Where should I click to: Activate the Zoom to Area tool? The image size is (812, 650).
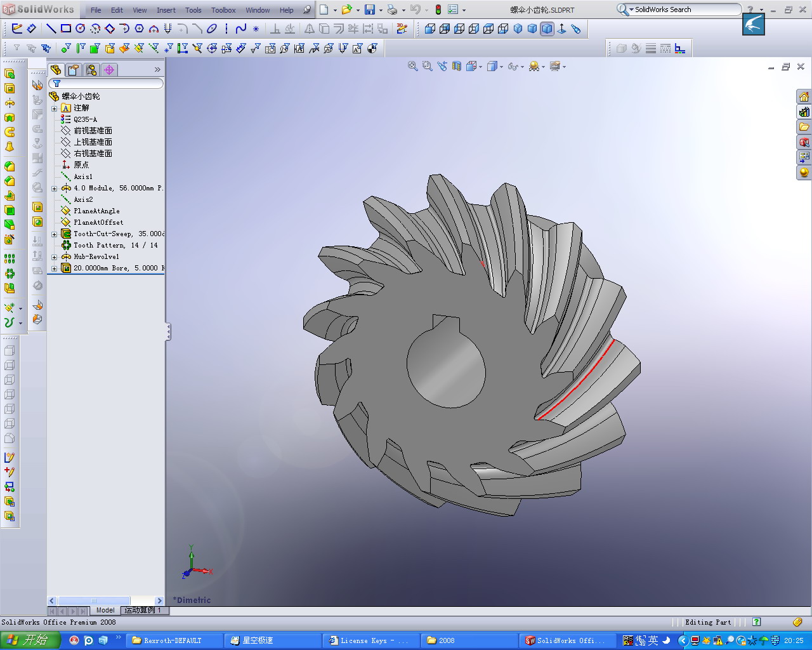pyautogui.click(x=428, y=66)
